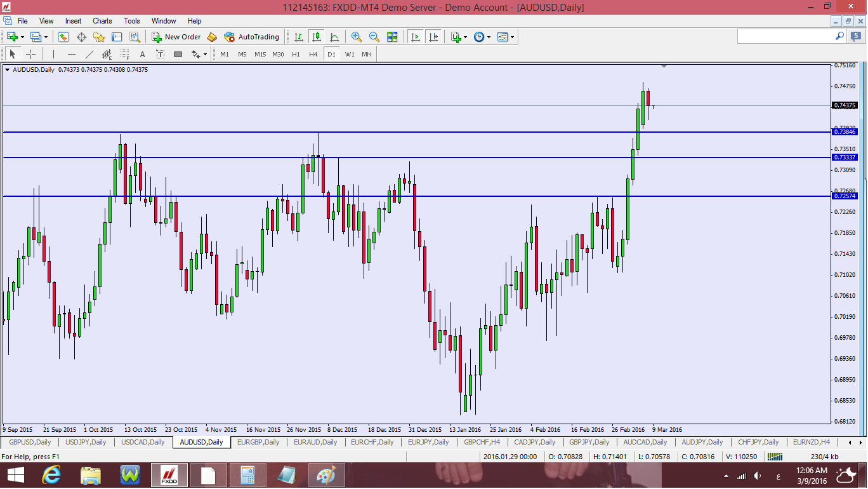Collapse the AUDUSD,Daily chart title arrow
The height and width of the screenshot is (489, 868).
(7, 70)
